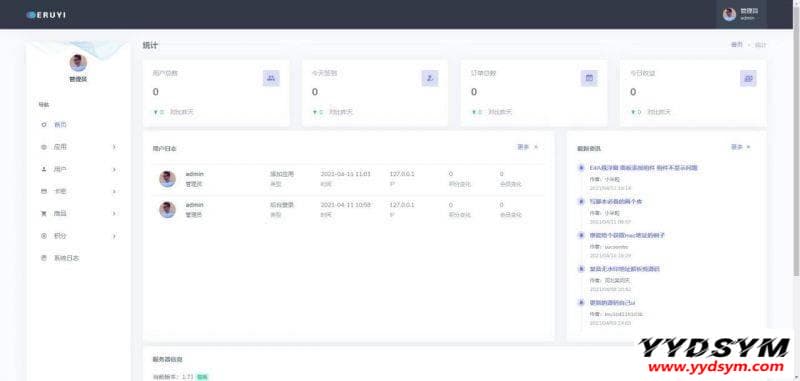Screen dimensions: 800x381
Task: Click bullet icon beside news dated 2021/04/08
Action: coord(581,269)
